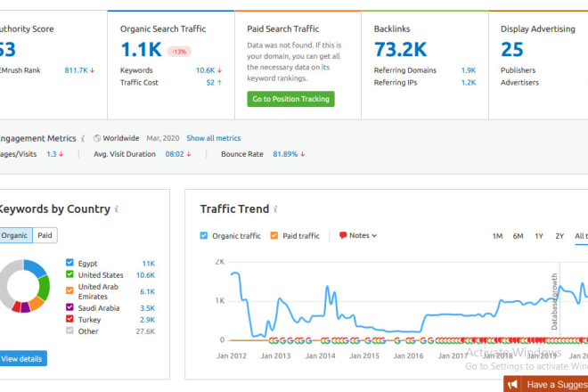The height and width of the screenshot is (392, 588).
Task: Expand the Notes dropdown
Action: [x=358, y=235]
